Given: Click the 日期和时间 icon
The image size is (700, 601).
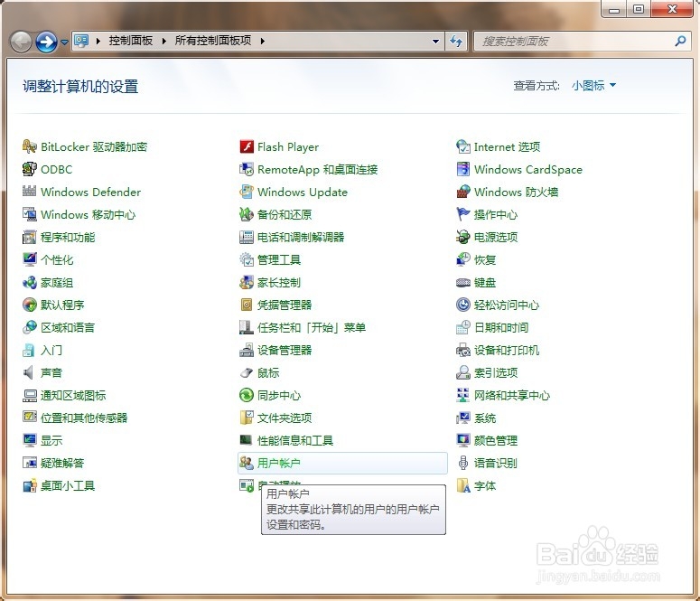Looking at the screenshot, I should coord(463,327).
